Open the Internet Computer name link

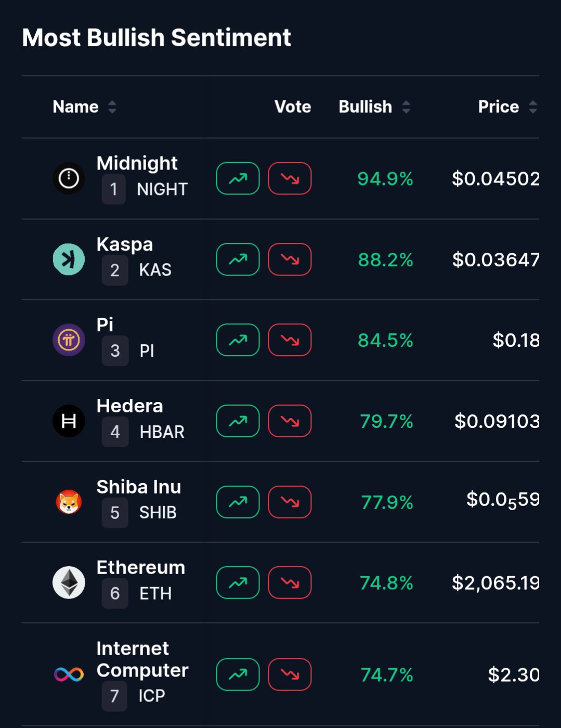click(142, 659)
